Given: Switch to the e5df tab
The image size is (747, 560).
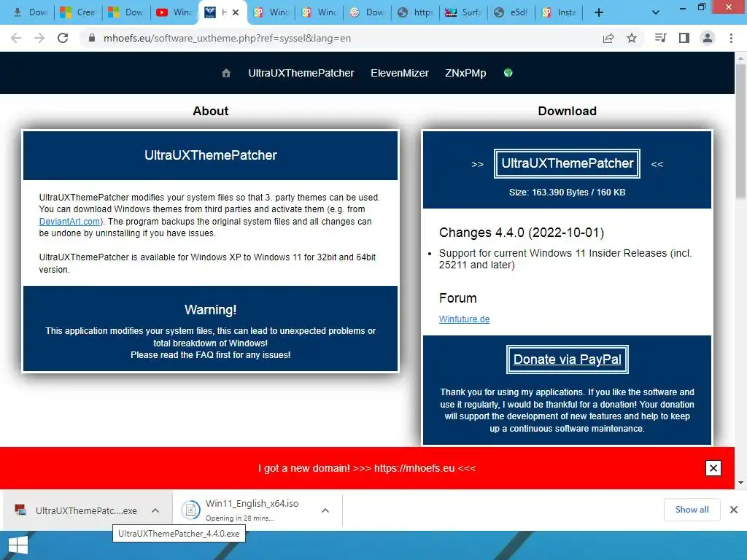Looking at the screenshot, I should click(x=511, y=12).
